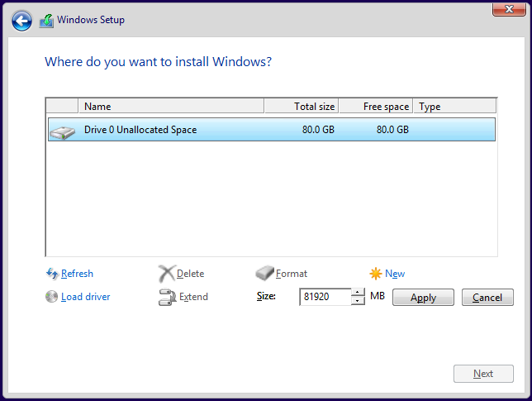Screen dimensions: 532x401
Task: Sort by the Free space column header
Action: pyautogui.click(x=375, y=107)
